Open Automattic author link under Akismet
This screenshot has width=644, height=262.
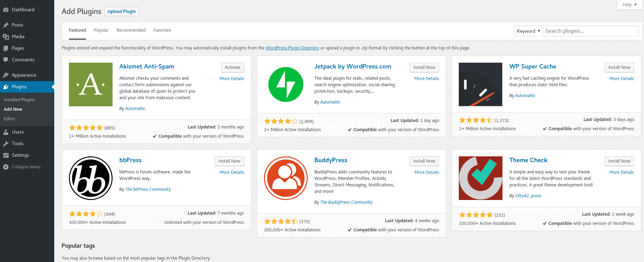[135, 109]
